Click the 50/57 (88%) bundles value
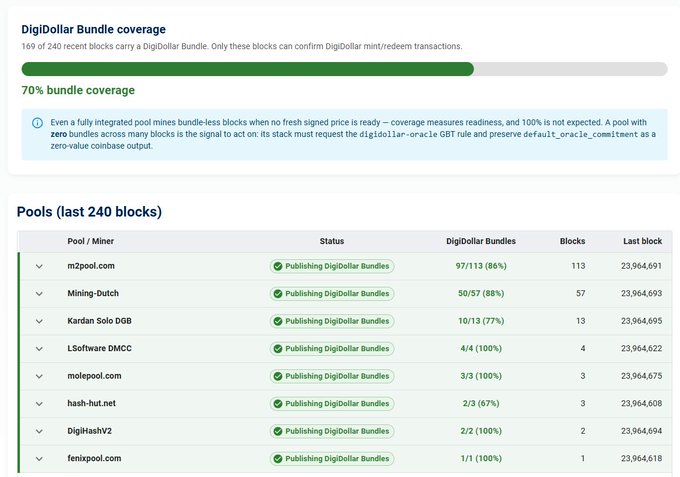 click(x=481, y=294)
